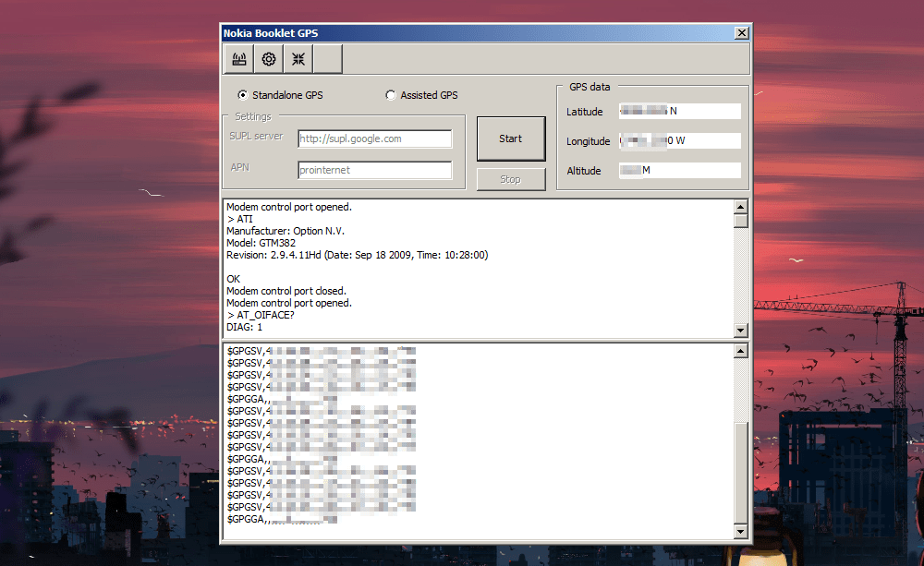Click the Latitude value field
Viewport: 924px width, 566px height.
[x=679, y=112]
